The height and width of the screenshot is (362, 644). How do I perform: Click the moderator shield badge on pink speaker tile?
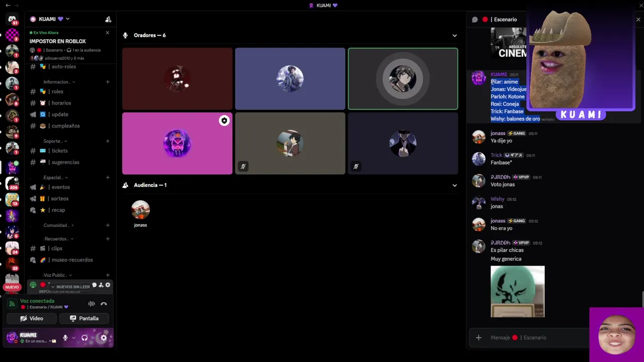pos(224,121)
